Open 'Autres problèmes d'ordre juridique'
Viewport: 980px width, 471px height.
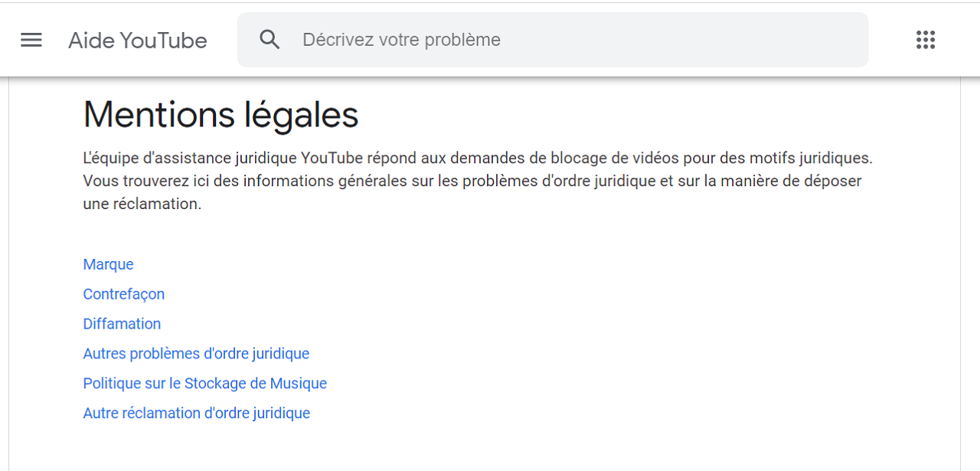pyautogui.click(x=196, y=354)
